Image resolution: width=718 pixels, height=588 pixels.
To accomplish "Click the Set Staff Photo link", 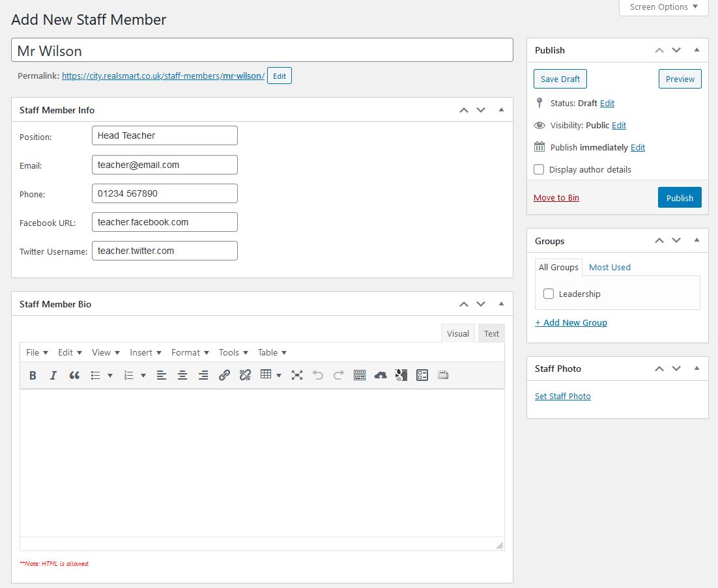I will pos(563,396).
